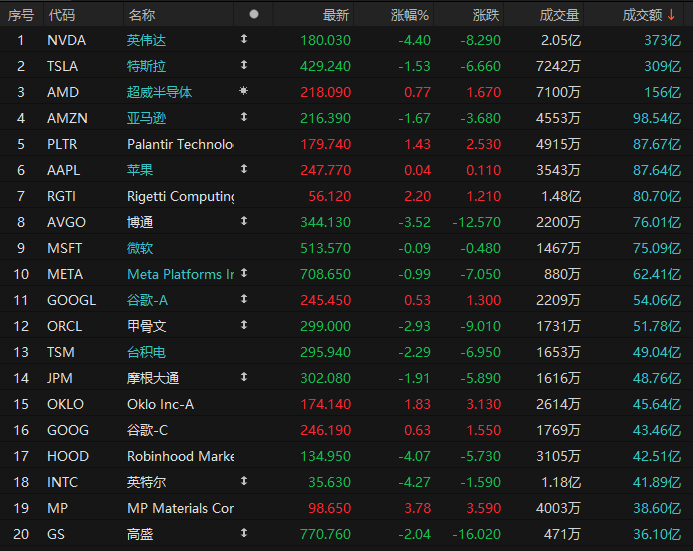Open the 超威半导体 stock name link
Image resolution: width=693 pixels, height=551 pixels.
pyautogui.click(x=159, y=93)
